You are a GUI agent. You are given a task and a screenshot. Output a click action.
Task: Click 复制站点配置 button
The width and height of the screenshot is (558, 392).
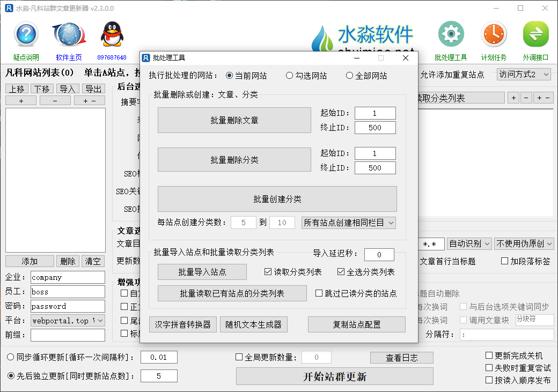pos(357,324)
